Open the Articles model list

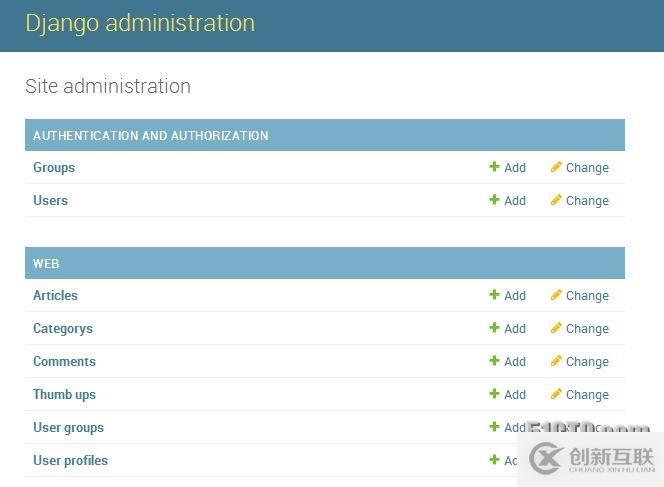(x=55, y=295)
